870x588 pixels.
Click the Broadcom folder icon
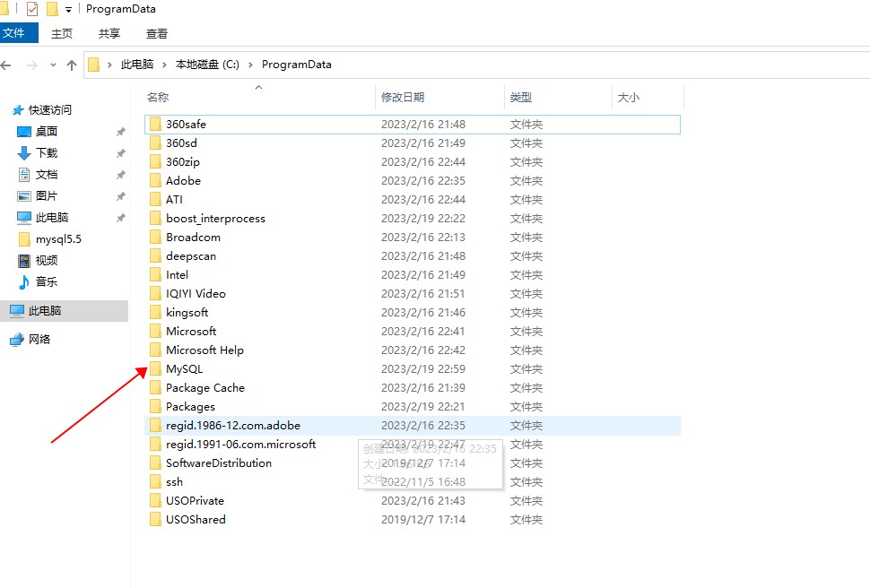(155, 238)
